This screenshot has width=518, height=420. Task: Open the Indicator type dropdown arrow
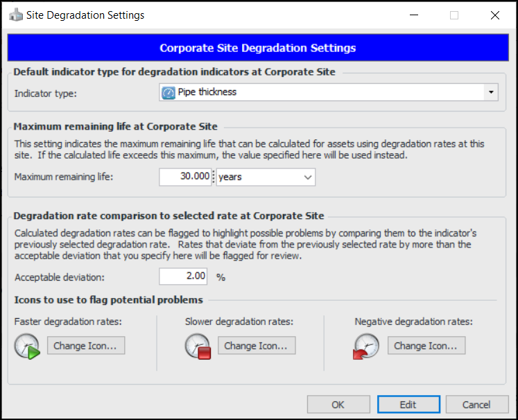coord(490,92)
